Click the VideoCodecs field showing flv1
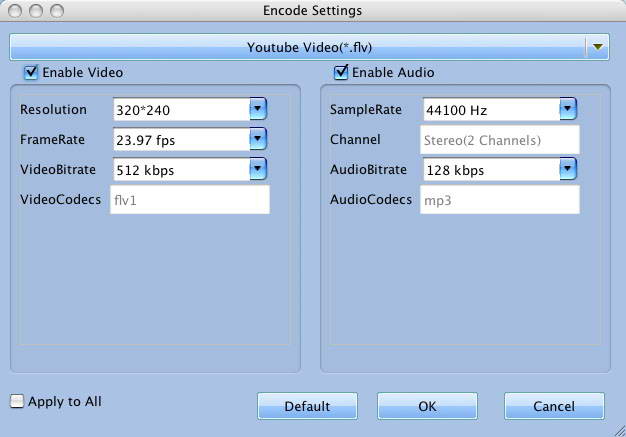 coord(189,200)
